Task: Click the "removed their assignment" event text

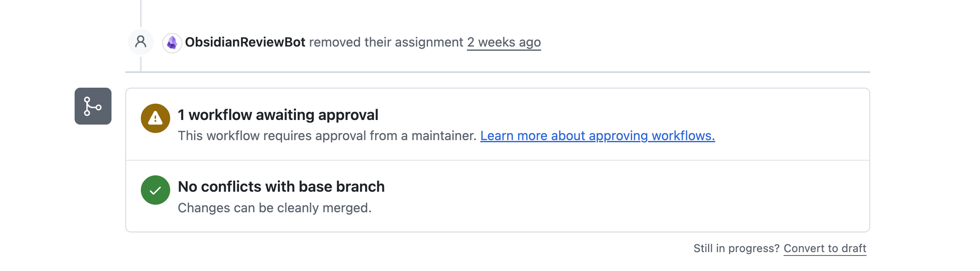Action: [x=386, y=42]
